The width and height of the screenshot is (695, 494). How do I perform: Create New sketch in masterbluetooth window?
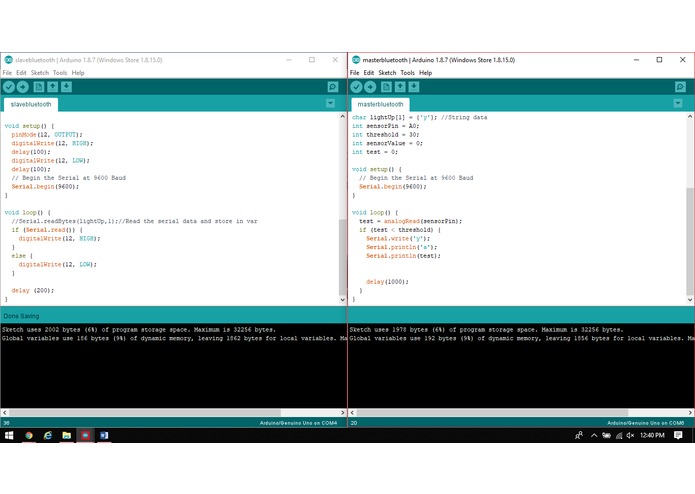pos(386,87)
